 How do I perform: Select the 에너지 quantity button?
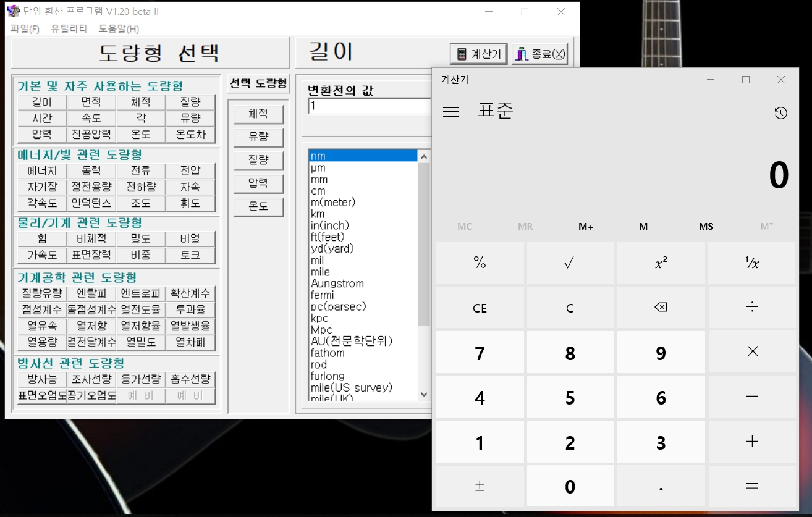(42, 170)
